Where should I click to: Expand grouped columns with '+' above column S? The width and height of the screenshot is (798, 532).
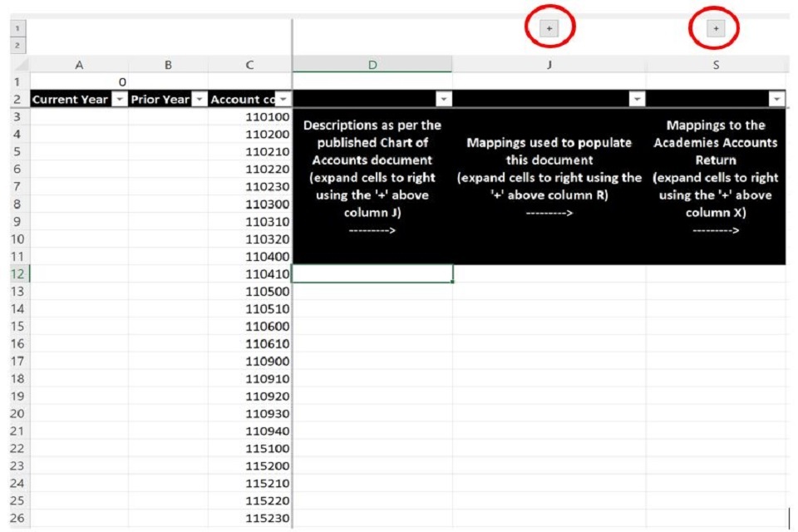[716, 29]
